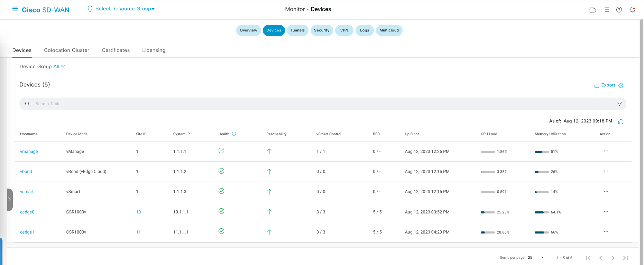Expand the collapsed left side panel
This screenshot has height=265, width=644.
[10, 200]
